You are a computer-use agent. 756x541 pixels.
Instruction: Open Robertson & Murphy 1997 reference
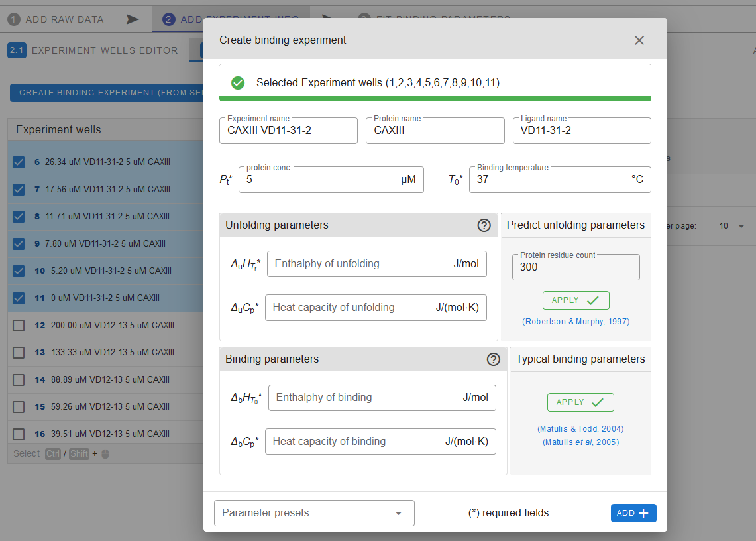575,322
